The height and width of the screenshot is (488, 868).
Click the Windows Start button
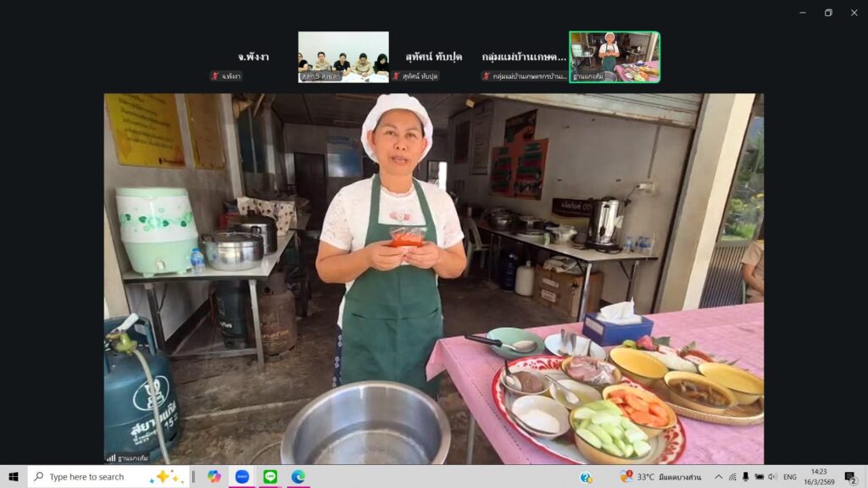click(14, 477)
